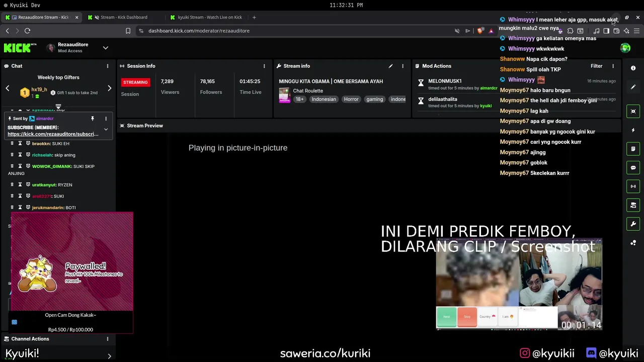Go to next weekly top gifter
The image size is (644, 362).
pos(109,88)
